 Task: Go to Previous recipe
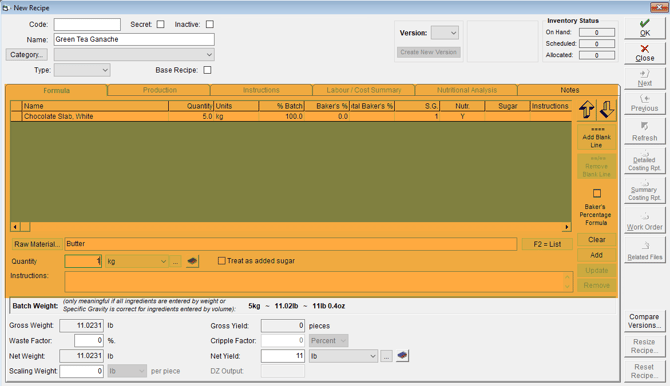644,103
